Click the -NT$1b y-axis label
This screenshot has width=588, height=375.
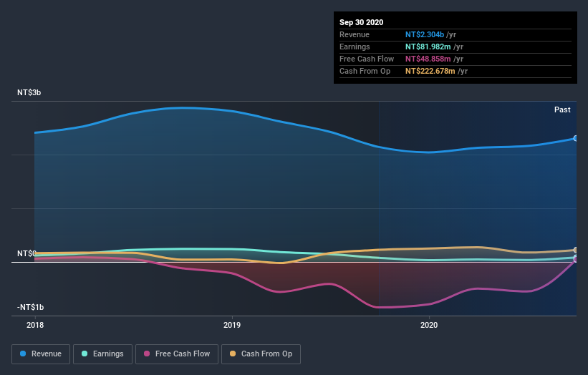[x=30, y=307]
